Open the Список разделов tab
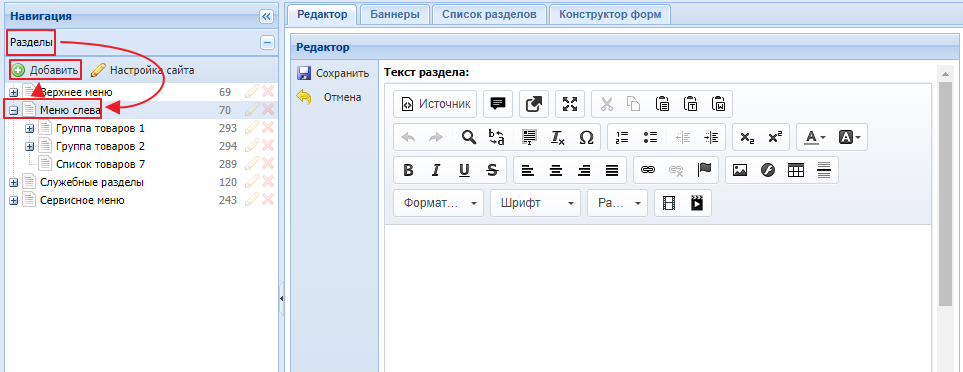This screenshot has width=963, height=372. (489, 14)
